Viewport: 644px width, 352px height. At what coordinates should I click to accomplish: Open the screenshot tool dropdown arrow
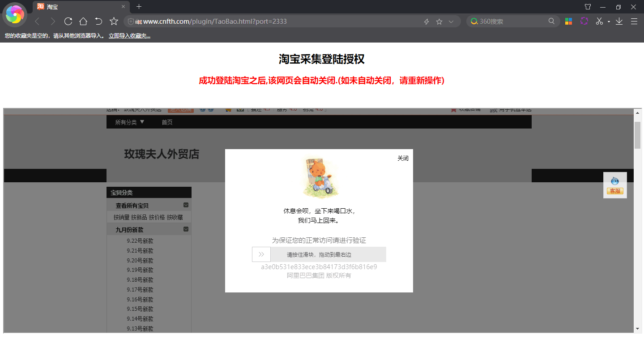click(609, 21)
